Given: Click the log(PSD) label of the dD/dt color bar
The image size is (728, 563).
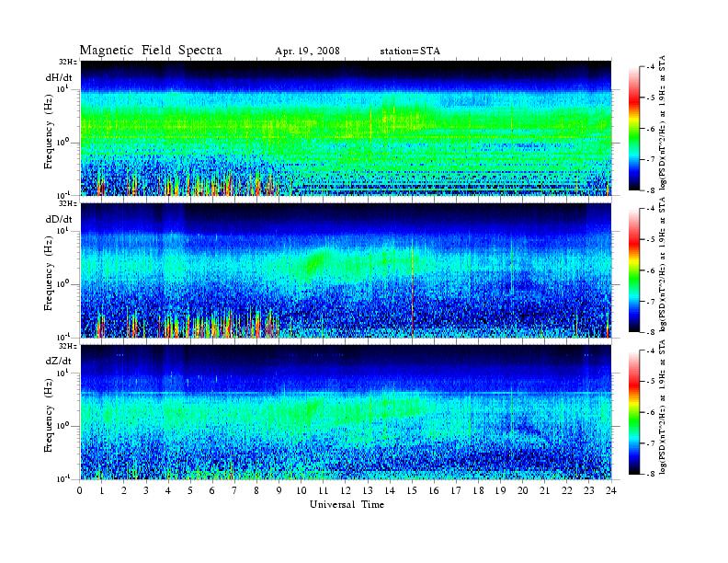Looking at the screenshot, I should [663, 264].
